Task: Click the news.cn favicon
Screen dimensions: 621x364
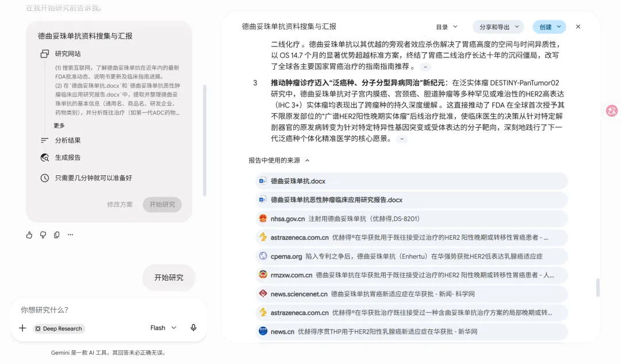Action: [x=263, y=331]
